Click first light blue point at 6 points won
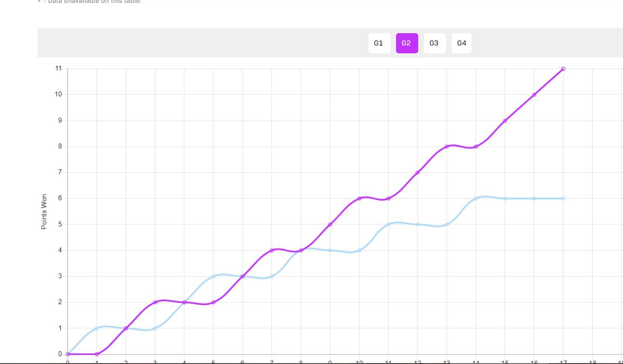Image resolution: width=623 pixels, height=364 pixels. 476,198
